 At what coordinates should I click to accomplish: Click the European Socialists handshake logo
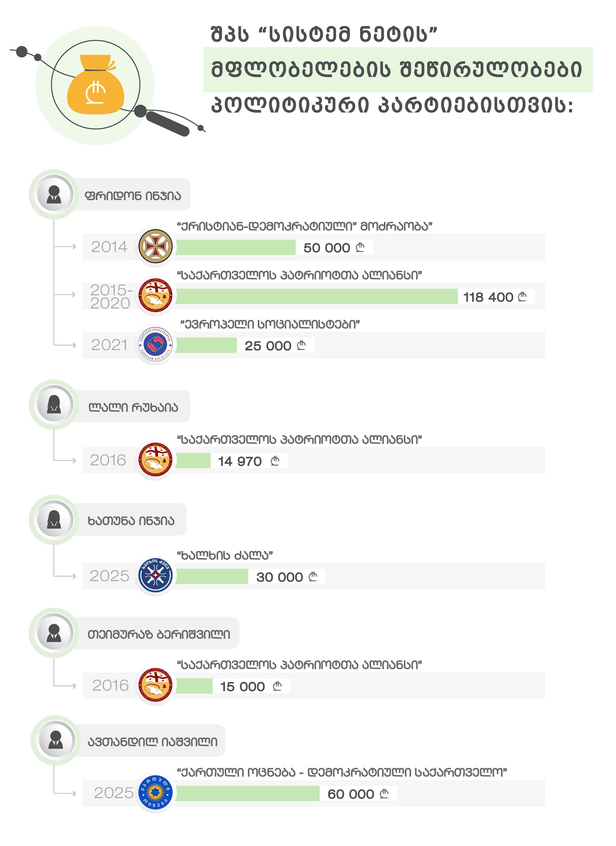[x=156, y=344]
